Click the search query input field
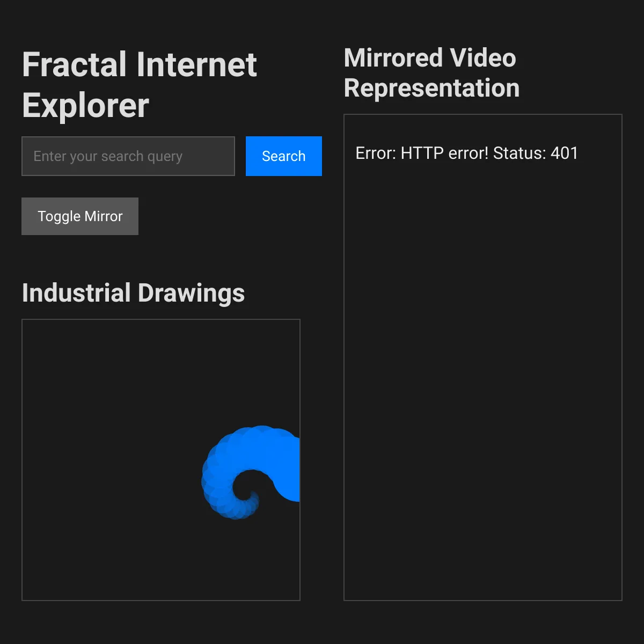644x644 pixels. (128, 156)
